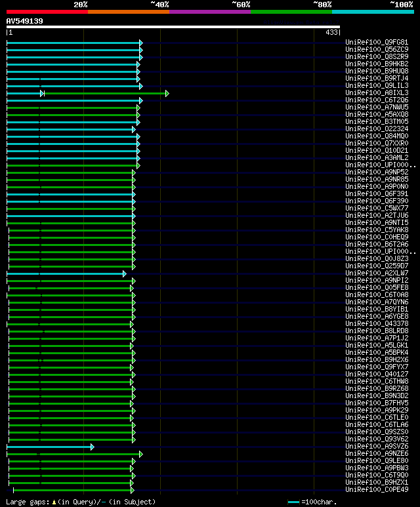Click the UniRef100_B6T2A6 label

[377, 244]
